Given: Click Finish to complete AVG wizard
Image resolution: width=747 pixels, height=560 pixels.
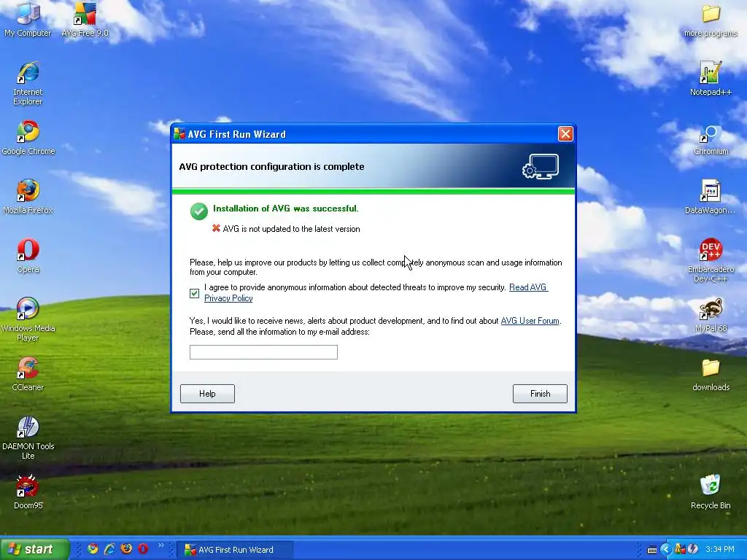Looking at the screenshot, I should click(x=541, y=394).
